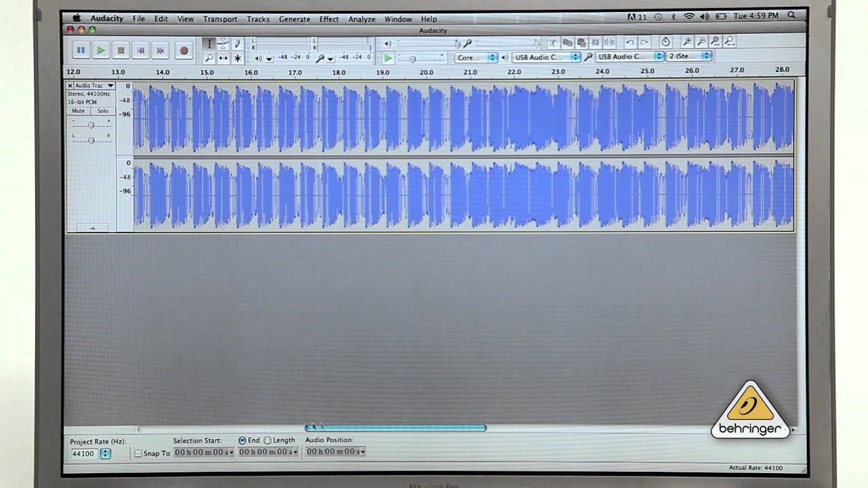Click the horizontal scrollbar thumb

point(396,428)
